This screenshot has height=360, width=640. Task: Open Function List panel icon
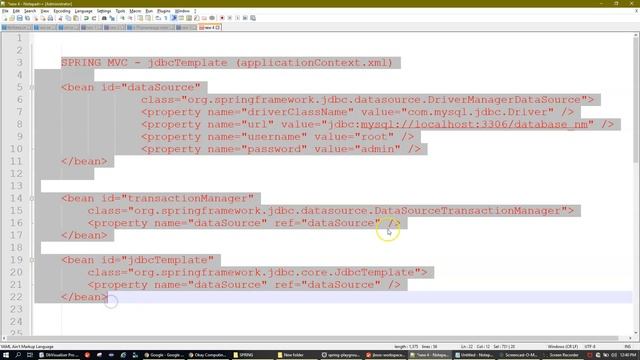pos(197,18)
